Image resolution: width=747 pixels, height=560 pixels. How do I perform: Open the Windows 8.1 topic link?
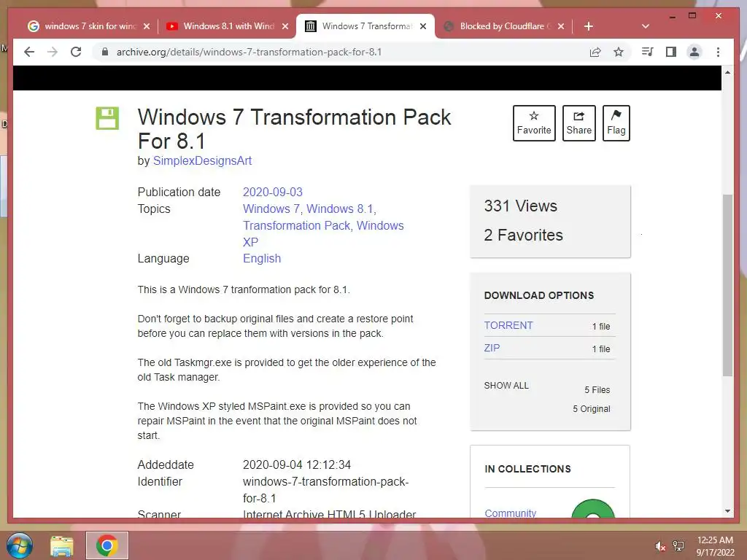click(340, 209)
